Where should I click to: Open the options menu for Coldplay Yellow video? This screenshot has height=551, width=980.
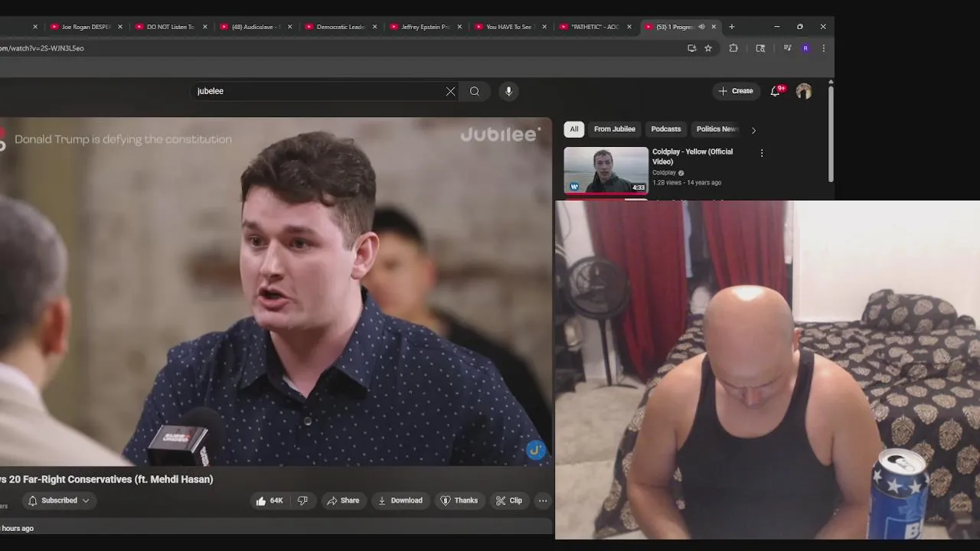(x=761, y=153)
